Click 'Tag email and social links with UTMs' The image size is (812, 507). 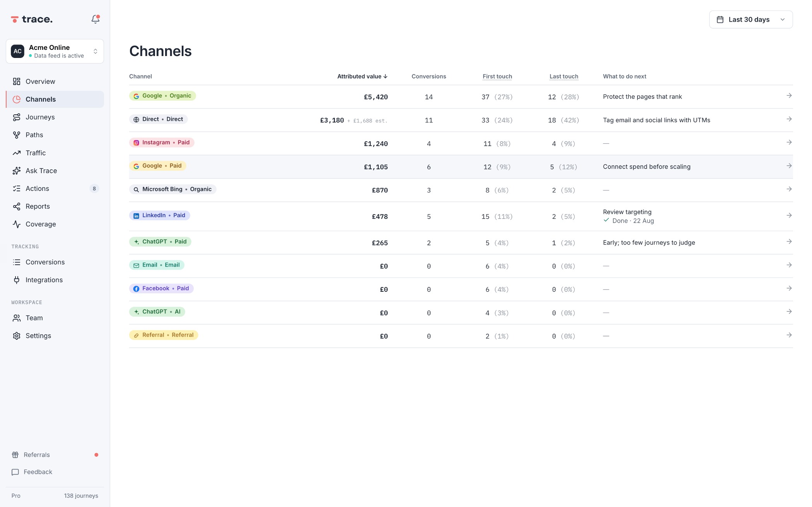(x=657, y=120)
